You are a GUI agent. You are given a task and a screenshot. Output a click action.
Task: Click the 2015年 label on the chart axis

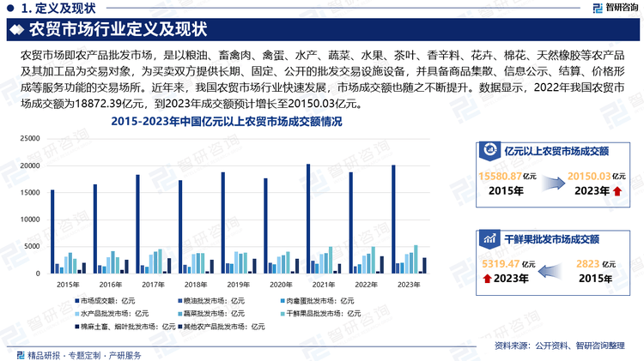pos(65,284)
